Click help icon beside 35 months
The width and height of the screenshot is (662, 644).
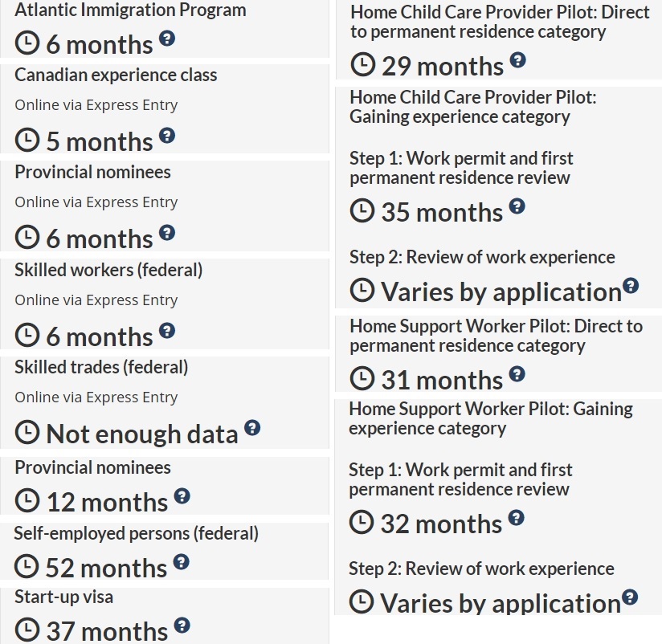pos(517,206)
